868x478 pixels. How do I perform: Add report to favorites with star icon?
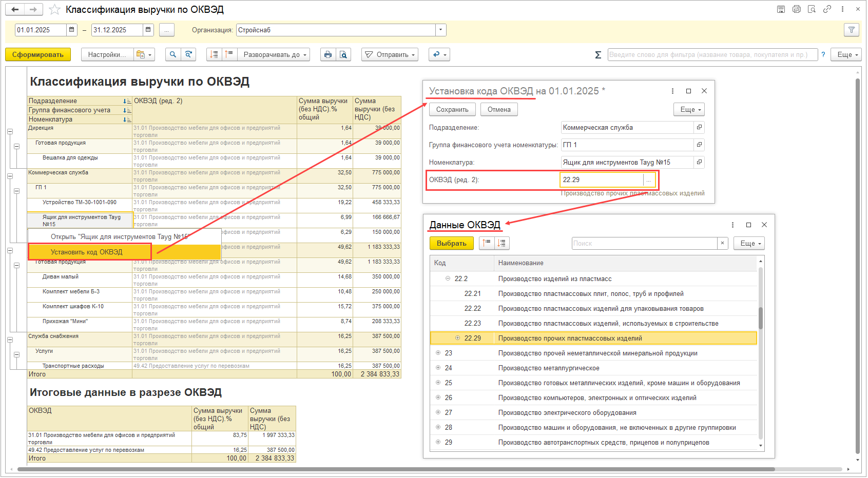[x=54, y=10]
